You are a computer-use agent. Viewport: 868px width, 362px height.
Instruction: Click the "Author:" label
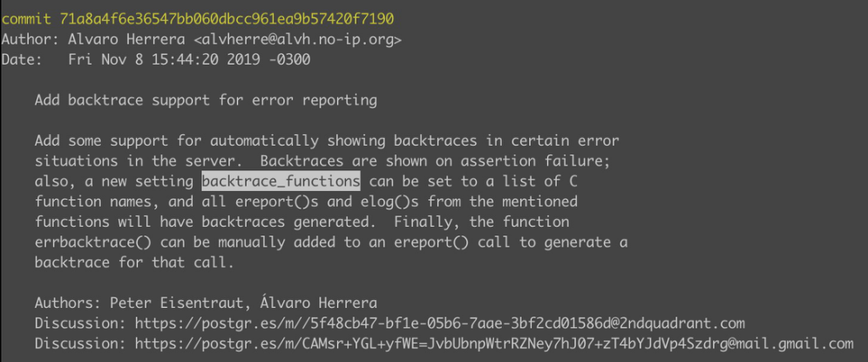31,39
